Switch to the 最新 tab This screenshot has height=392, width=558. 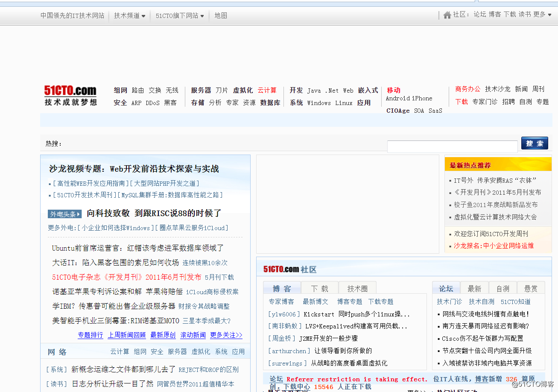[x=474, y=289]
